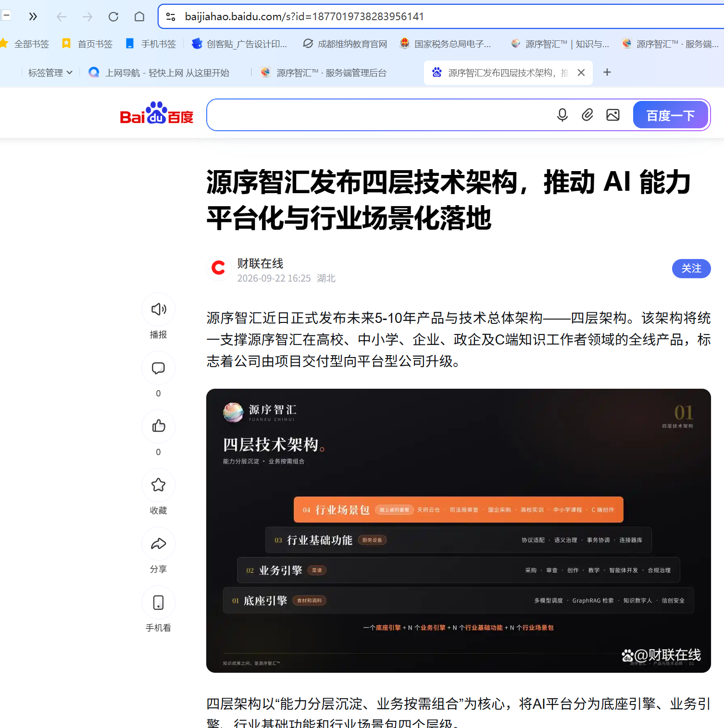This screenshot has height=728, width=724.
Task: Favorite the article with 收藏 star
Action: 158,485
